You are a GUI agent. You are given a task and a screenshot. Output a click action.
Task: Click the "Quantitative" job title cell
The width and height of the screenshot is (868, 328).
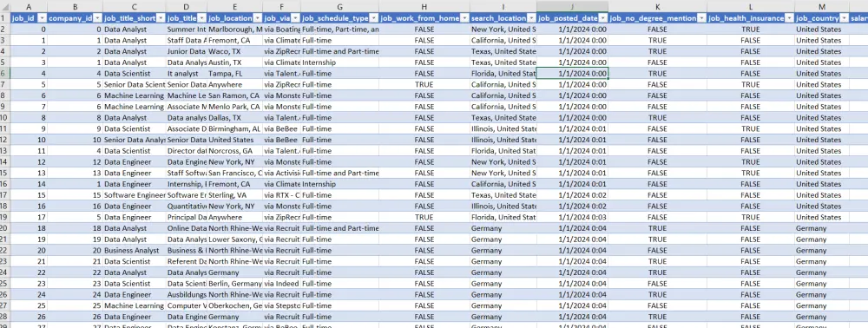coord(187,207)
